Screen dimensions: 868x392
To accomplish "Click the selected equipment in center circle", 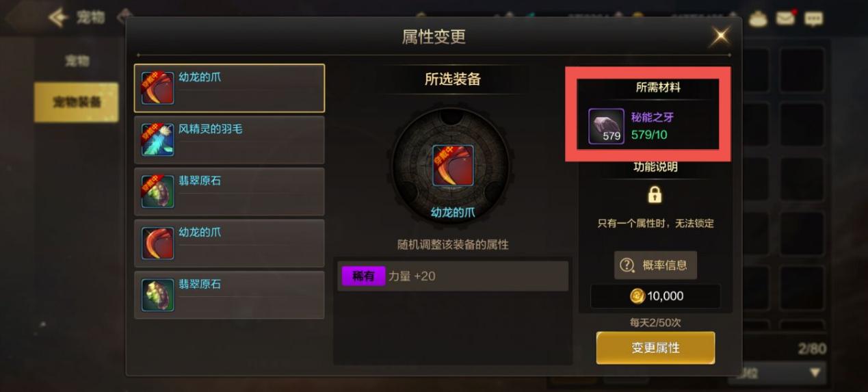I will (452, 166).
